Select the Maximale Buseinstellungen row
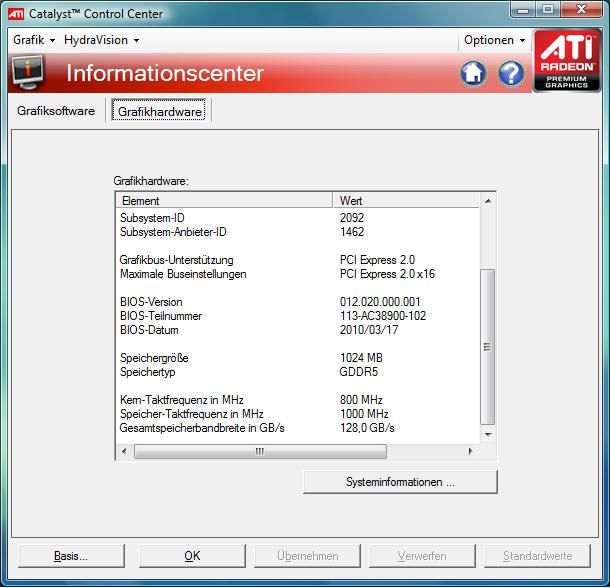The height and width of the screenshot is (588, 610). pyautogui.click(x=298, y=274)
